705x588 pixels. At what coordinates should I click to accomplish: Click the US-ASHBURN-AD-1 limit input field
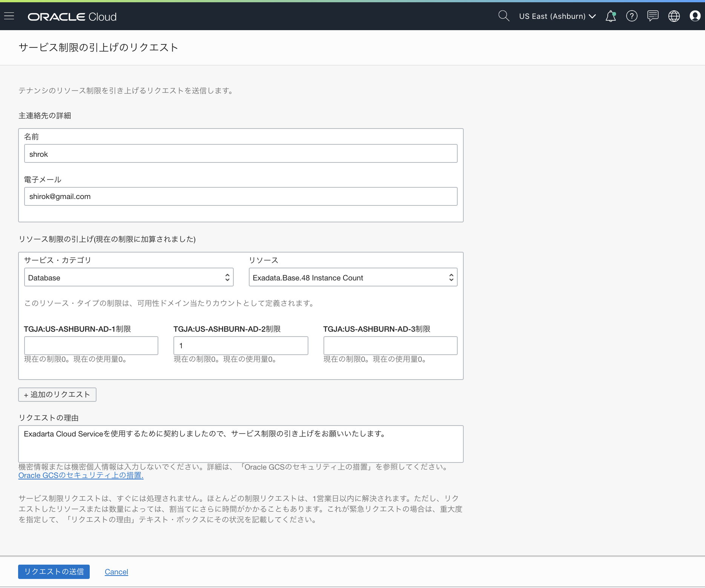coord(91,346)
